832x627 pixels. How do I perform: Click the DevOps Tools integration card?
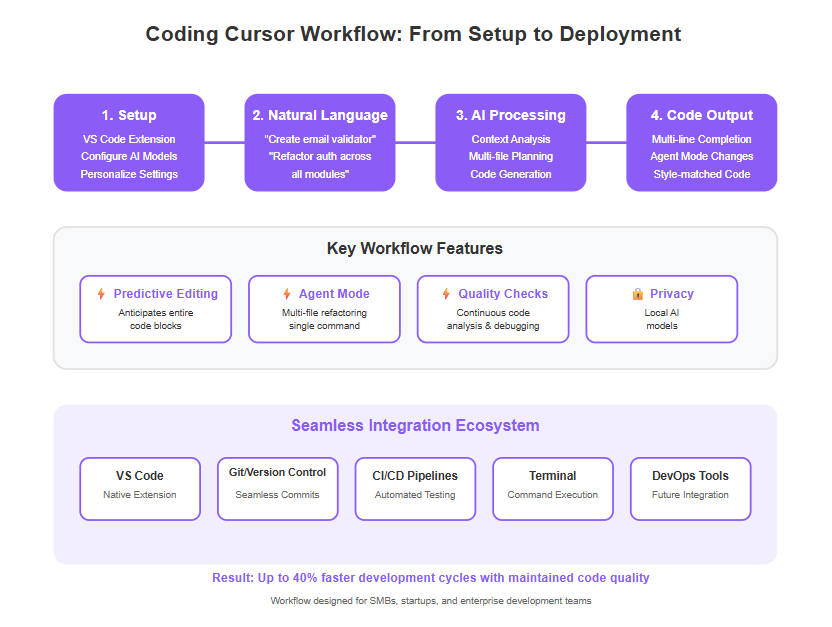pos(690,489)
